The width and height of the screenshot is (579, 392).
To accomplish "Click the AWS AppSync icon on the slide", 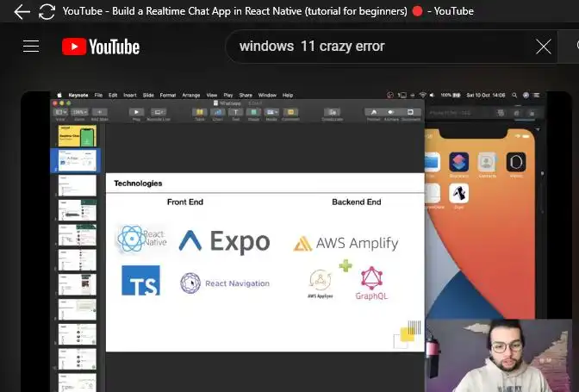I will [x=321, y=283].
